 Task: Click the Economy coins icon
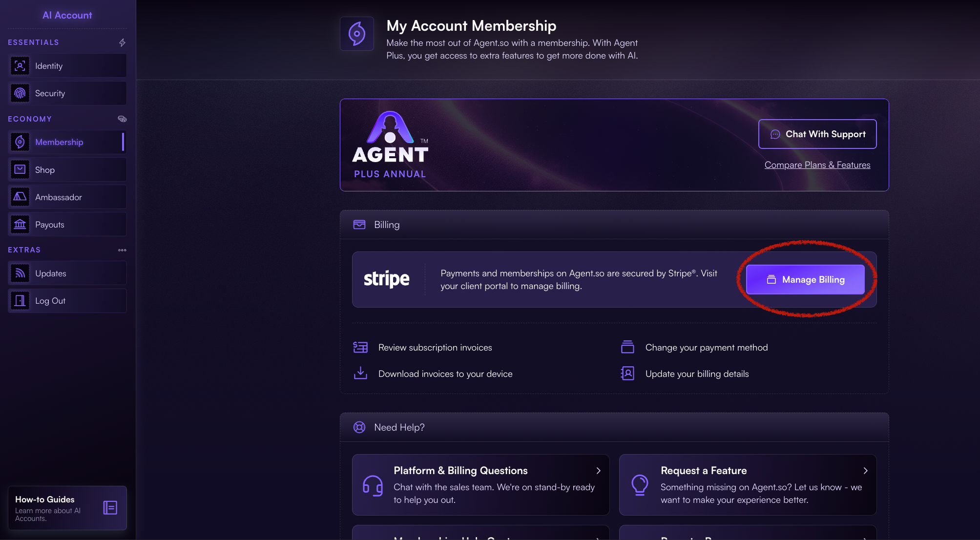[x=122, y=119]
